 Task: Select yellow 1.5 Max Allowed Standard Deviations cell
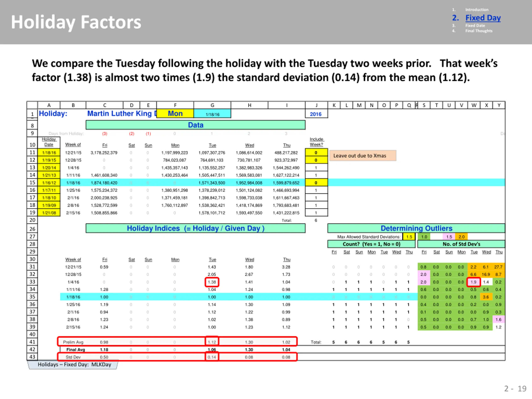click(409, 237)
